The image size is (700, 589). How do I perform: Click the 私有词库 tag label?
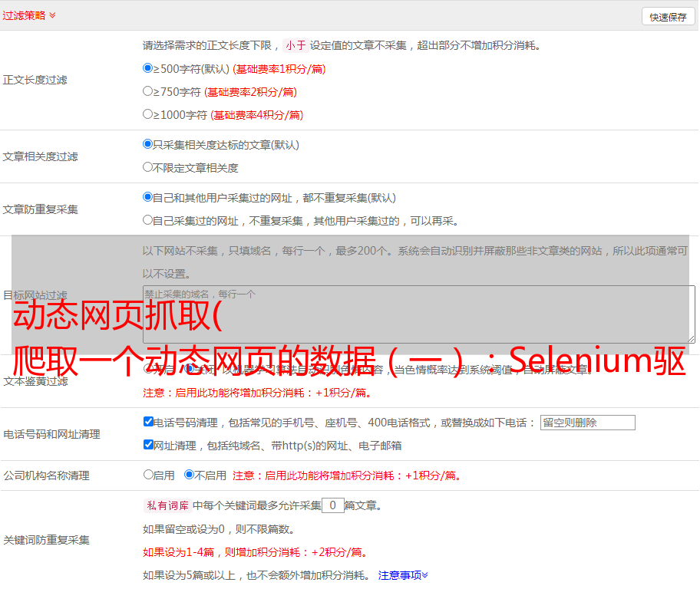(166, 505)
